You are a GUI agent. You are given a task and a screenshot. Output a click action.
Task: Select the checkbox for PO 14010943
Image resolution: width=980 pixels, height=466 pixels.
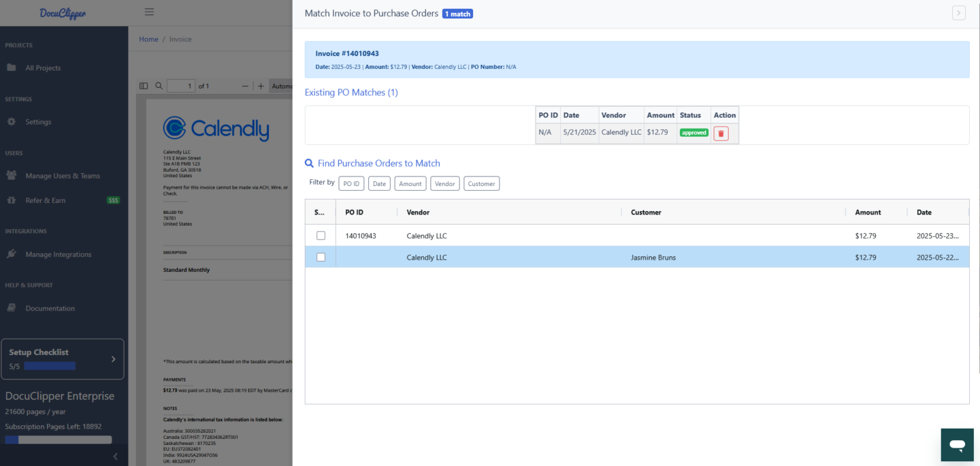321,236
